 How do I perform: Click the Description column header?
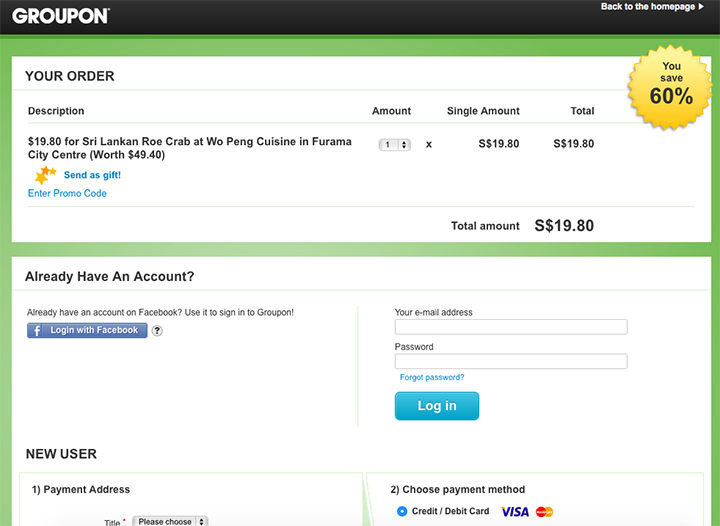point(56,111)
